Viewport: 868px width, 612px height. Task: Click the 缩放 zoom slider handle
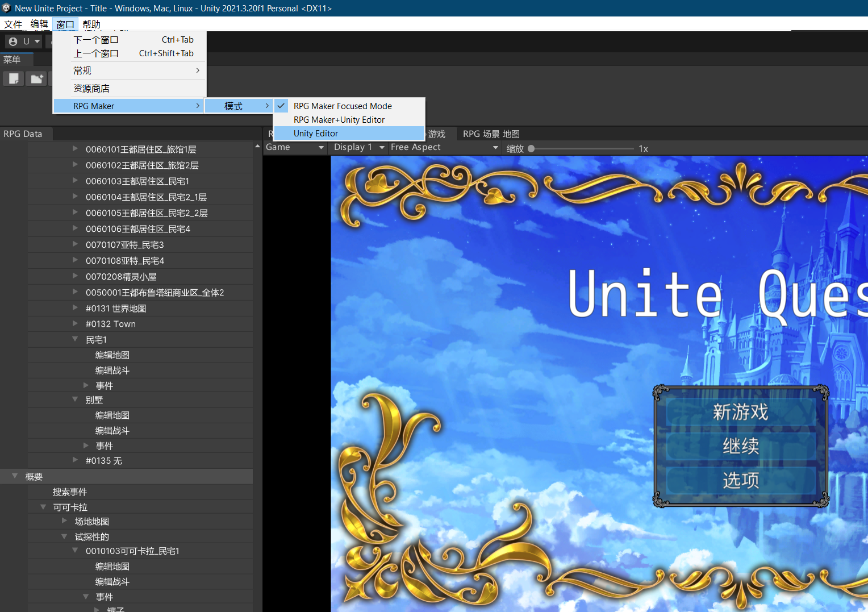point(531,149)
